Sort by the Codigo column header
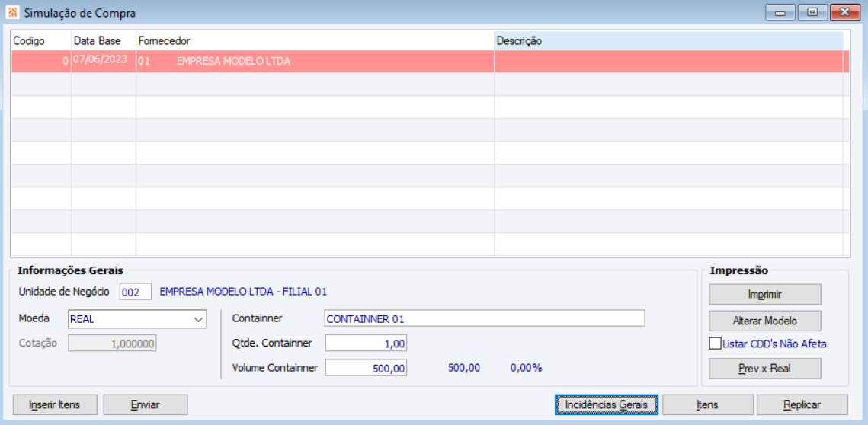 click(x=41, y=41)
